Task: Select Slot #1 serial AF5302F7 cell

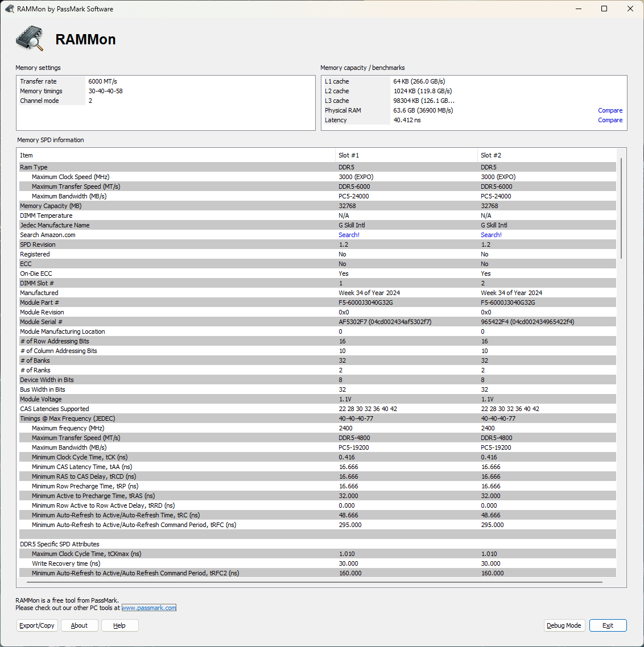Action: [385, 322]
